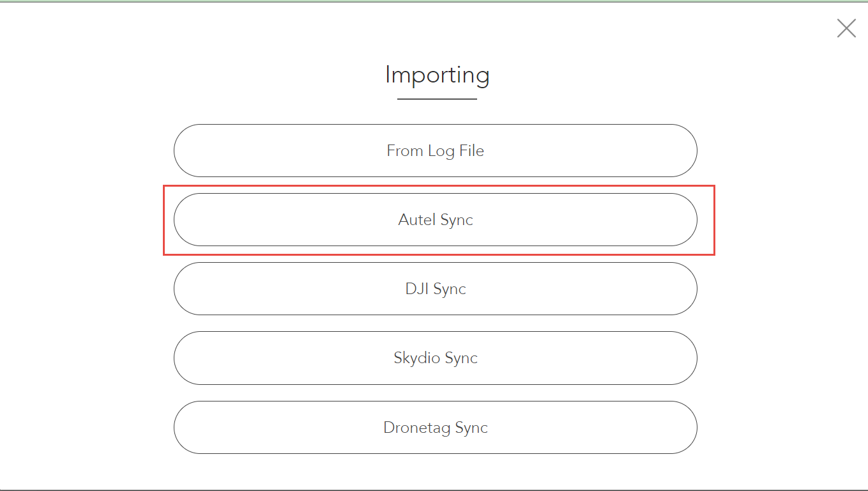This screenshot has height=491, width=868.
Task: Select Autel Sync import option
Action: [x=435, y=220]
